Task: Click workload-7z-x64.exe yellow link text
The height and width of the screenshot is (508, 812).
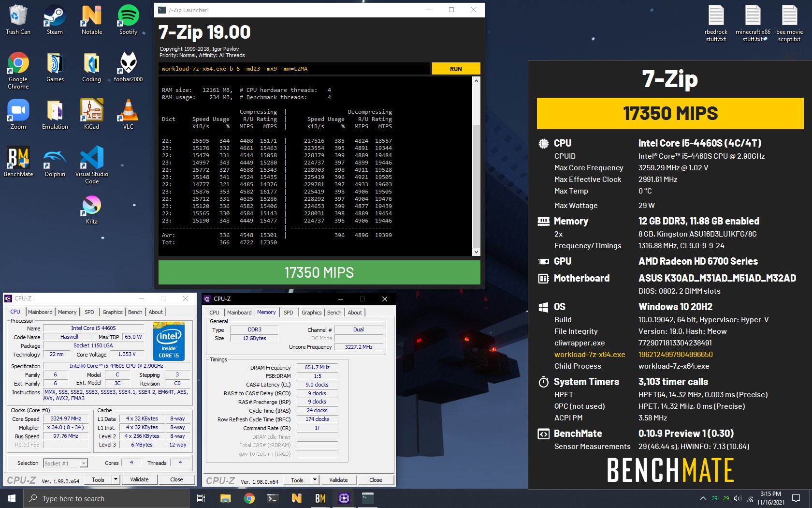Action: coord(589,355)
